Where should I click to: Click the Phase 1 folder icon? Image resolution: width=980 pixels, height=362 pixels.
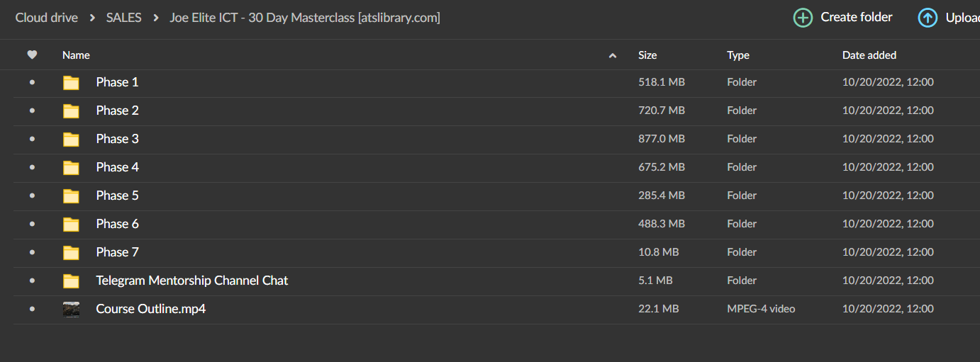(71, 83)
